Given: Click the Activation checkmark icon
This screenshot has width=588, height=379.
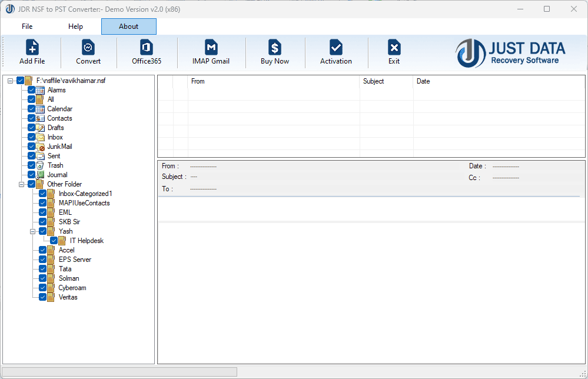Looking at the screenshot, I should click(x=335, y=52).
